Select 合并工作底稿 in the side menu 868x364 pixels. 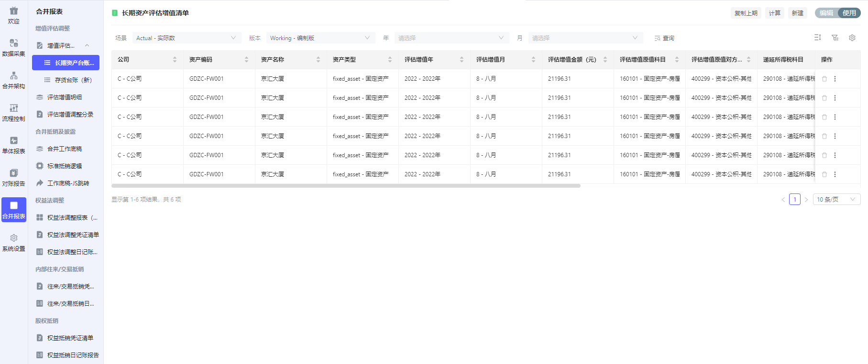click(x=65, y=149)
